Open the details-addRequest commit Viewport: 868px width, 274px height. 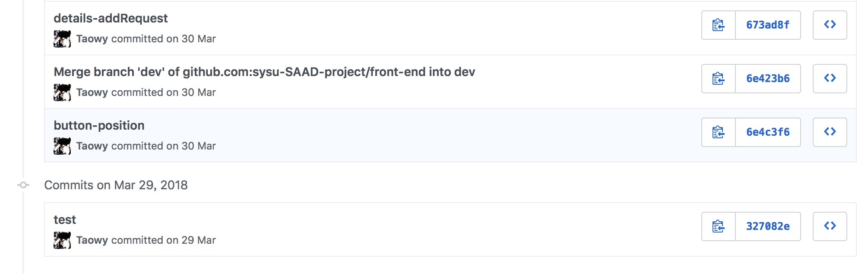pyautogui.click(x=111, y=18)
